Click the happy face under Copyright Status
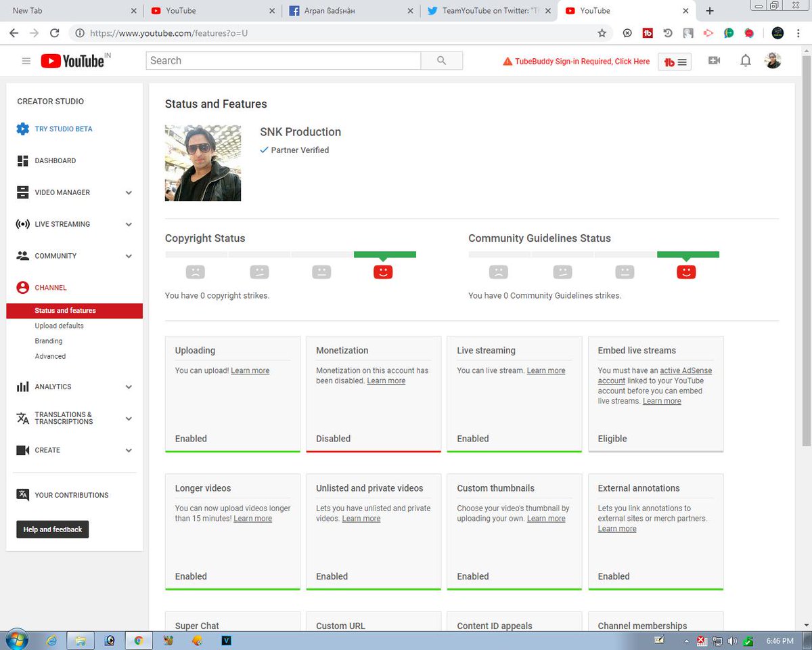812x650 pixels. tap(383, 272)
